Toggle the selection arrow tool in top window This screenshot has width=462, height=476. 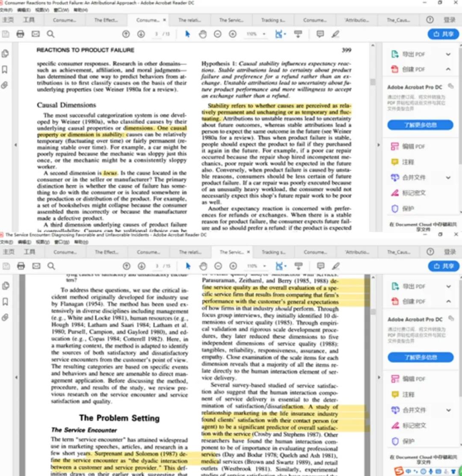tap(187, 34)
